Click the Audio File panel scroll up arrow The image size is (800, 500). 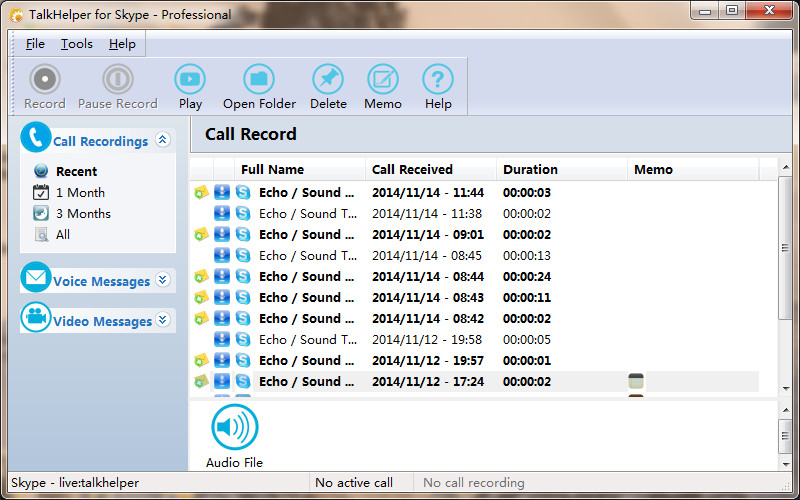(785, 409)
